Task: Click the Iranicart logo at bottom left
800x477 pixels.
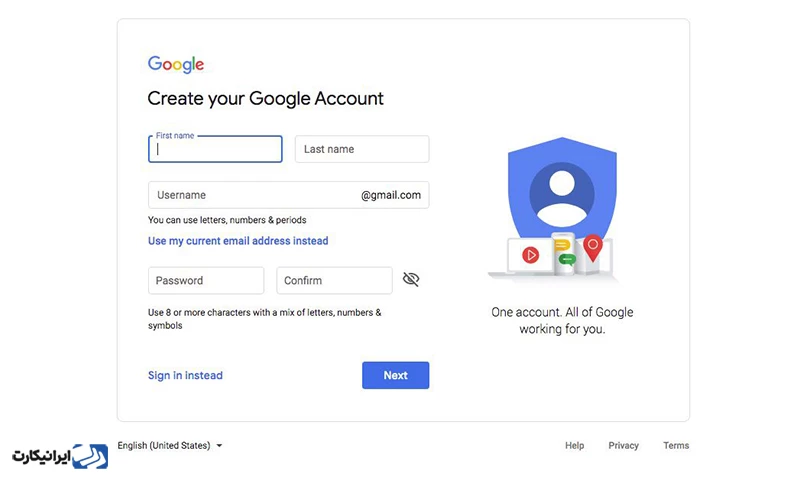Action: point(60,456)
